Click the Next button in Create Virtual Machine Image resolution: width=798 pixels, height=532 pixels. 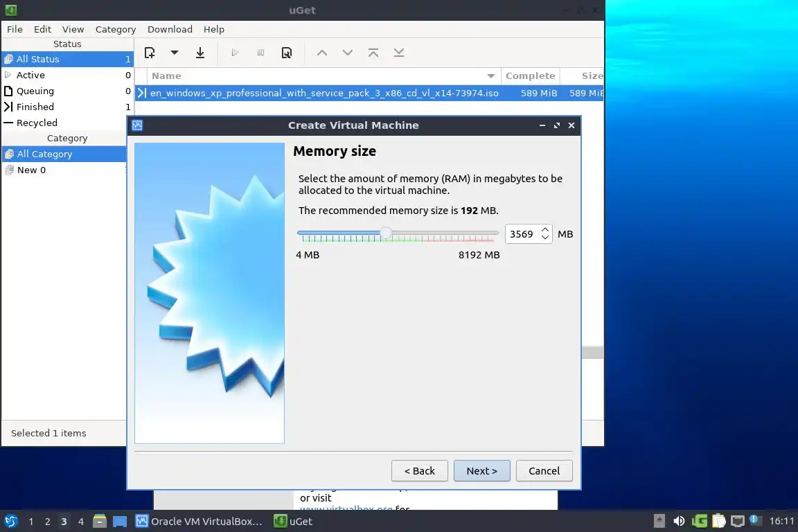point(482,471)
